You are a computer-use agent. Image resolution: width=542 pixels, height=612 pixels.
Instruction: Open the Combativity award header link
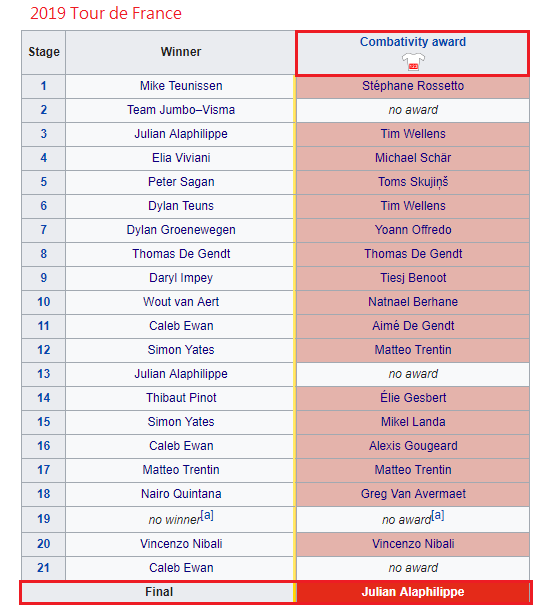click(x=413, y=42)
